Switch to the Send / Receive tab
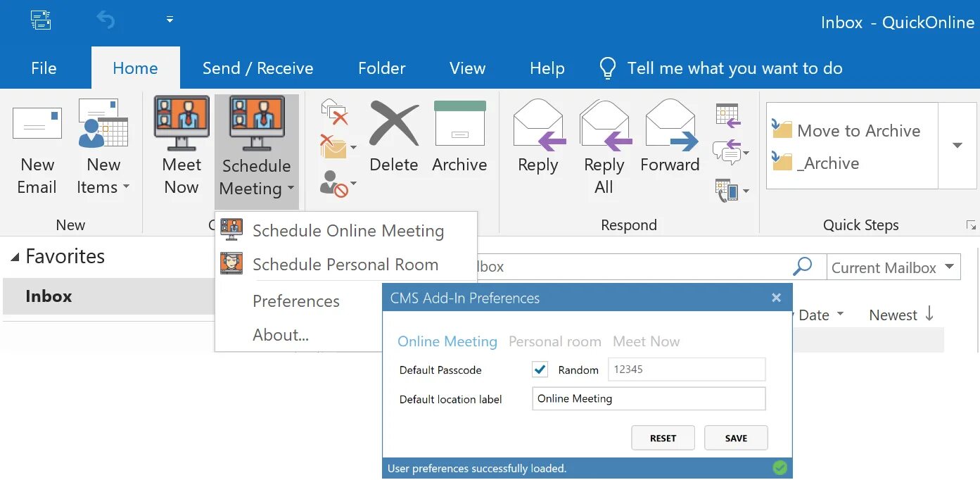 pos(257,68)
